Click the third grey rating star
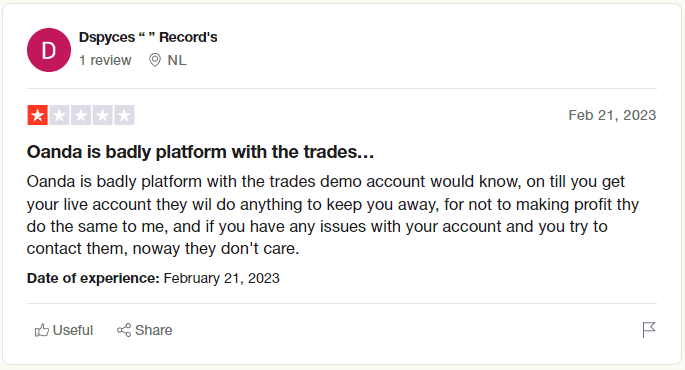Viewport: 685px width, 370px height. (81, 115)
